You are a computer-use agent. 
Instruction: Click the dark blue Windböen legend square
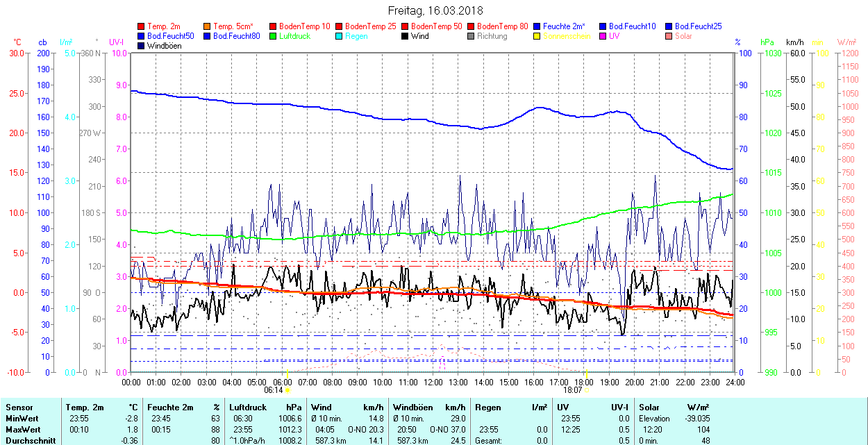click(142, 46)
